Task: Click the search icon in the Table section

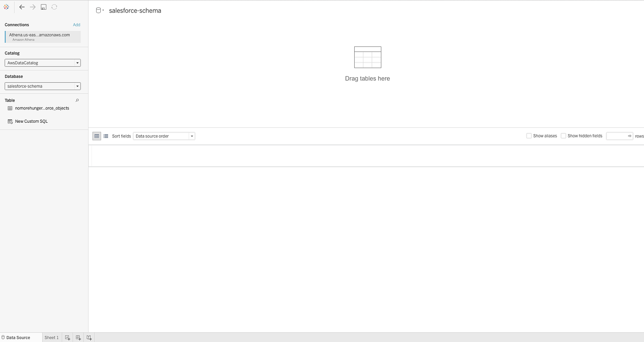Action: [x=77, y=100]
